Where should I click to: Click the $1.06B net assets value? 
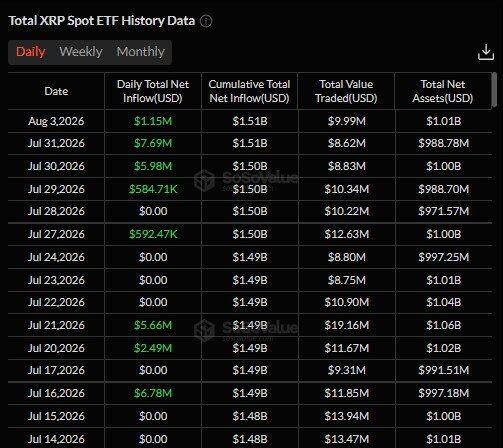[x=444, y=325]
